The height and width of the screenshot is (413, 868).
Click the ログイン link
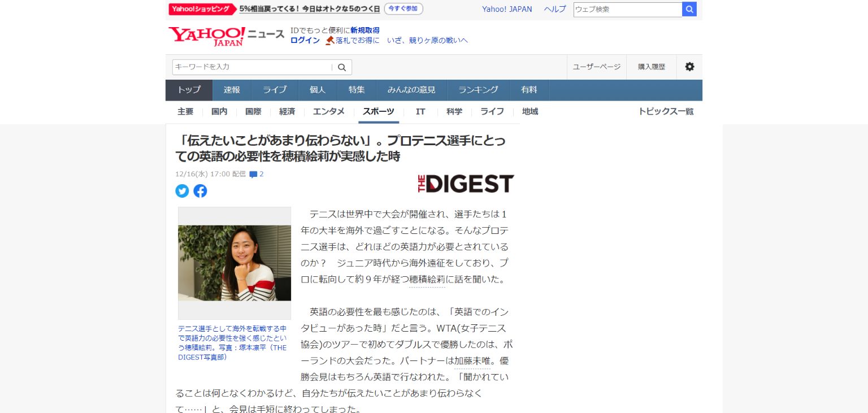click(x=305, y=41)
